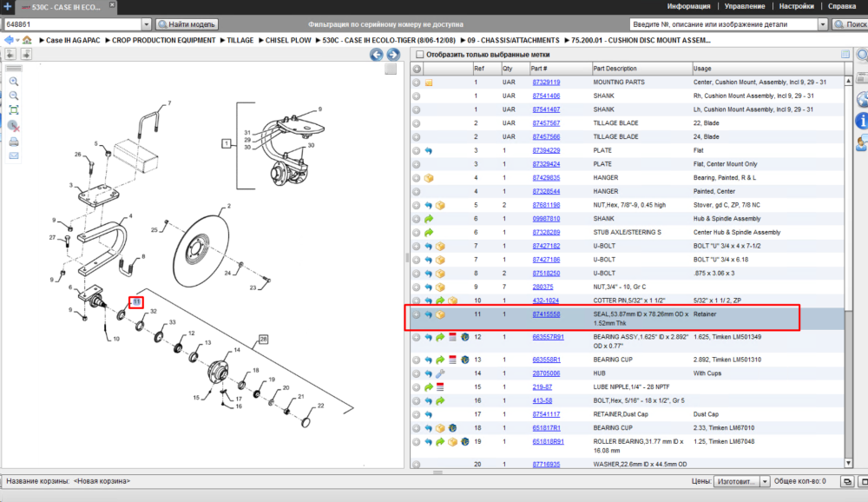Click wrench icon on HUB 28705006 row

(440, 373)
